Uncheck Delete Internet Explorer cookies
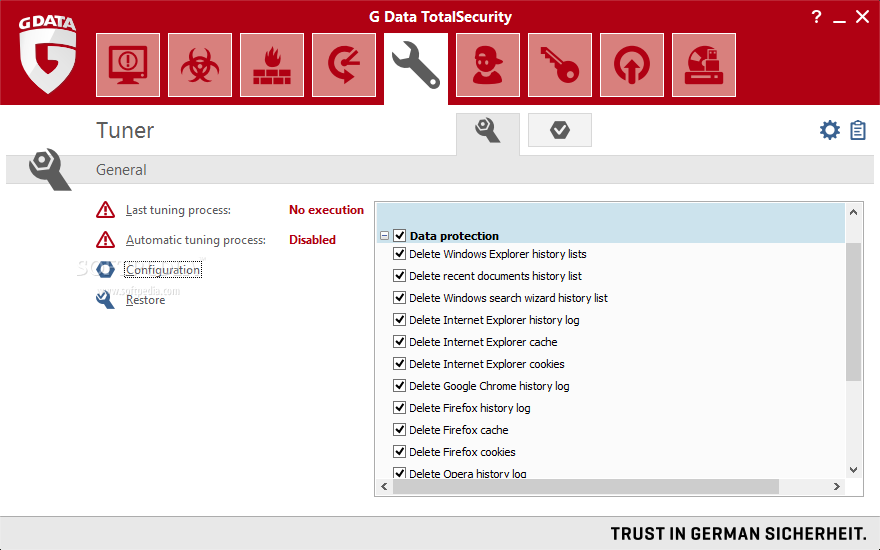The height and width of the screenshot is (550, 880). [x=400, y=364]
